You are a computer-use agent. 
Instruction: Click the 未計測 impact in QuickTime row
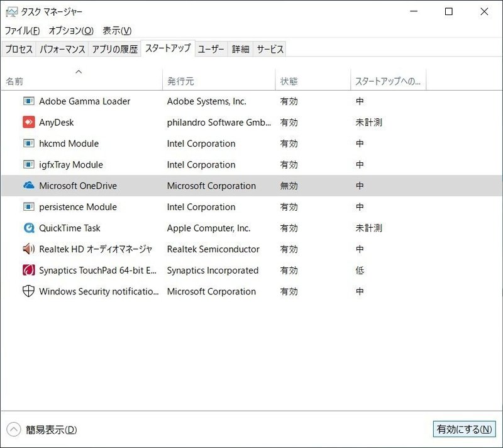point(368,228)
